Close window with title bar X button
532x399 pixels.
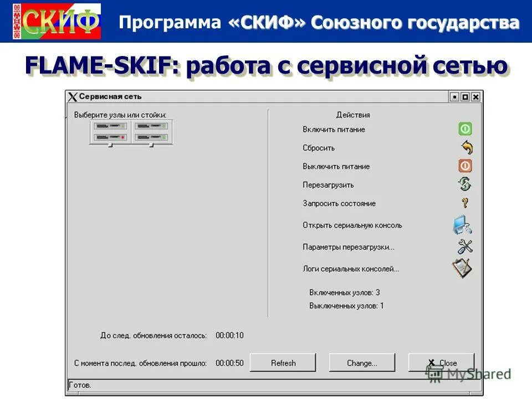[x=475, y=97]
